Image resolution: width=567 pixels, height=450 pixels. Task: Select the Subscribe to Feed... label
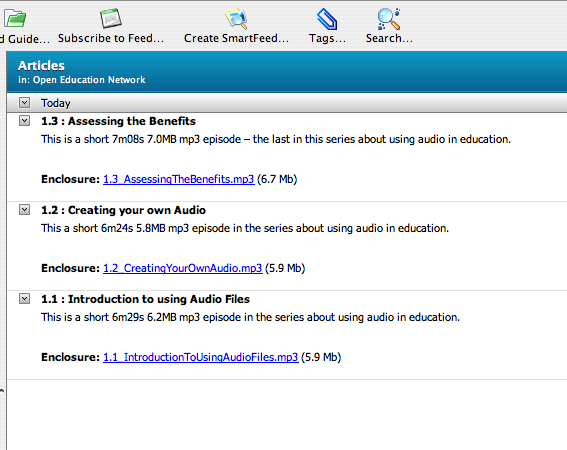click(111, 38)
